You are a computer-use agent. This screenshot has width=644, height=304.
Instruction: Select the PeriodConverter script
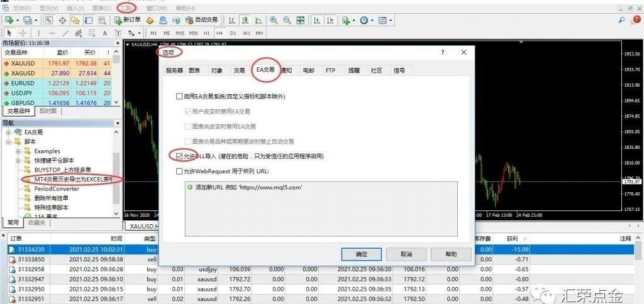(x=57, y=188)
